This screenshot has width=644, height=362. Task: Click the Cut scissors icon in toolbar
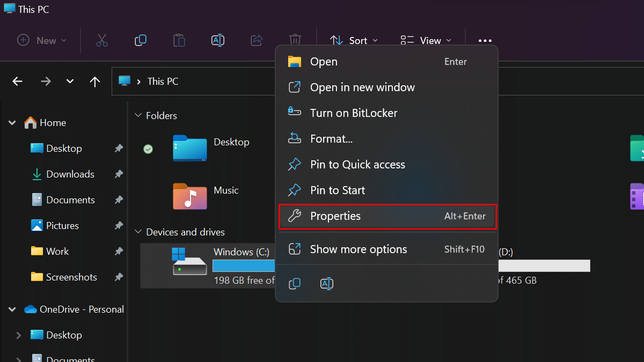102,40
